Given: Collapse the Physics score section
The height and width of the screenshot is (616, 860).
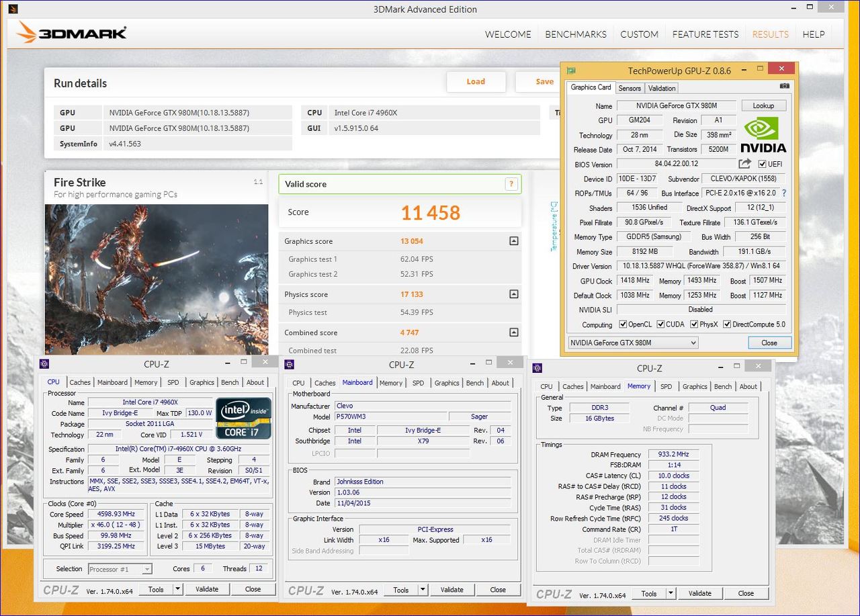Looking at the screenshot, I should (x=513, y=294).
